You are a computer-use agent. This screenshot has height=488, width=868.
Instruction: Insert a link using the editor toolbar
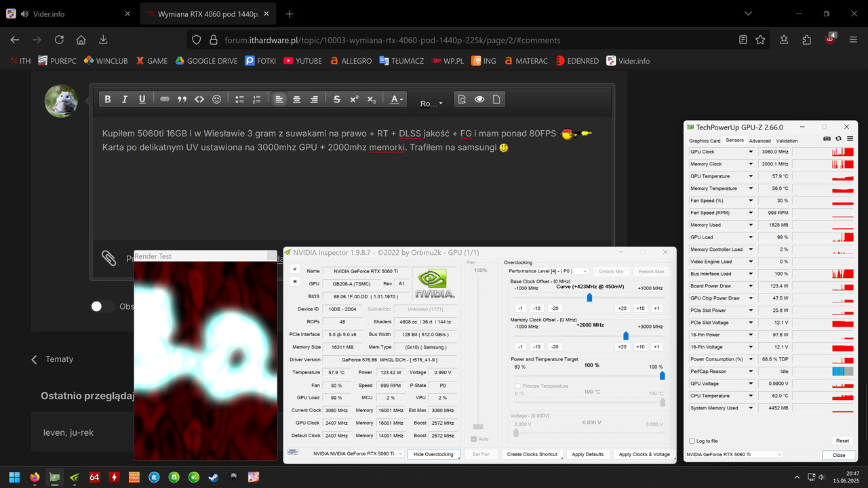(165, 99)
